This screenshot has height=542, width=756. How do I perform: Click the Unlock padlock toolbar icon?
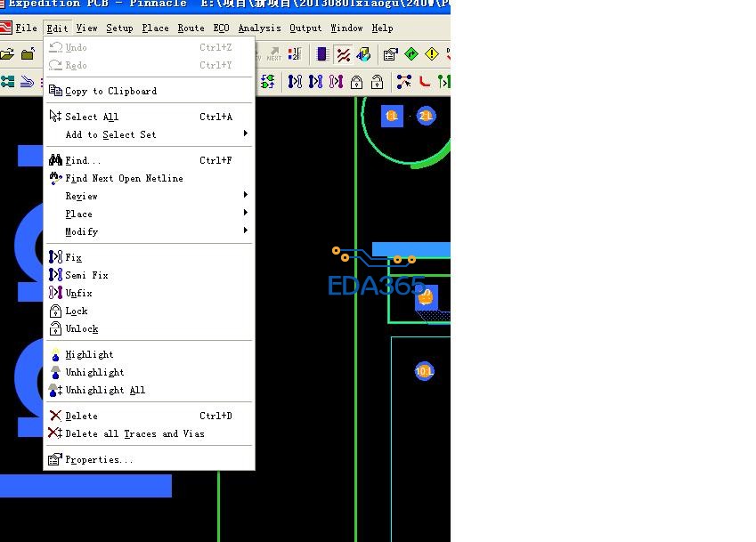click(377, 83)
